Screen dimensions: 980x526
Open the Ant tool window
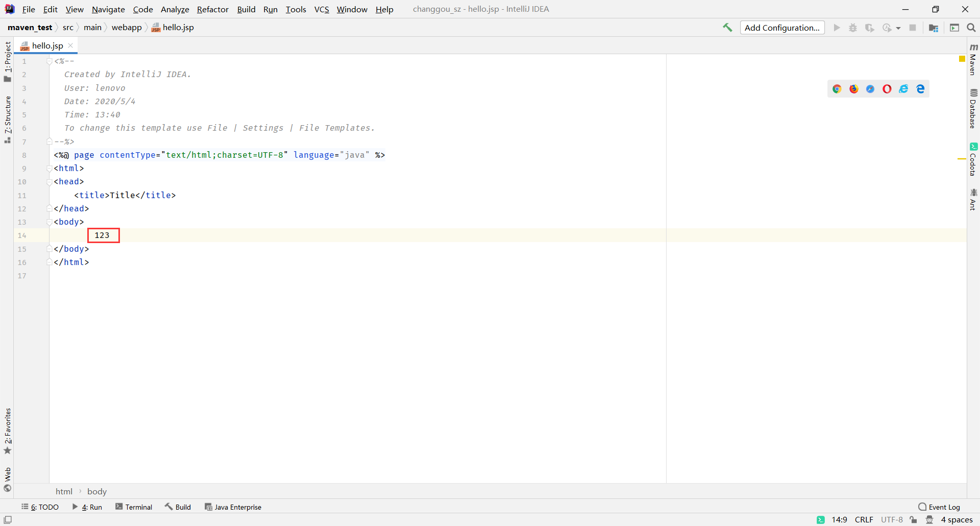[x=973, y=199]
